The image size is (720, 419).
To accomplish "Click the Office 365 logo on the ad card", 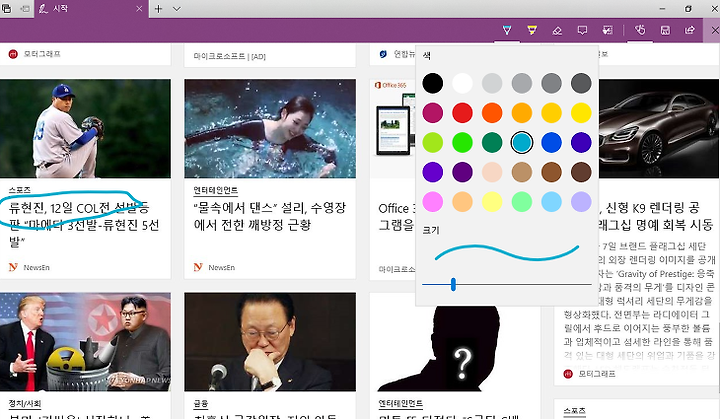I will point(391,85).
